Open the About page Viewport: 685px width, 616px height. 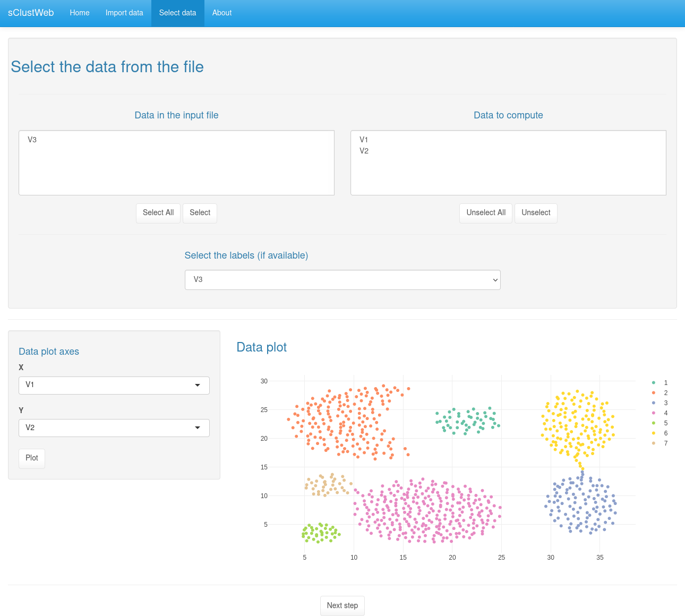click(x=222, y=13)
